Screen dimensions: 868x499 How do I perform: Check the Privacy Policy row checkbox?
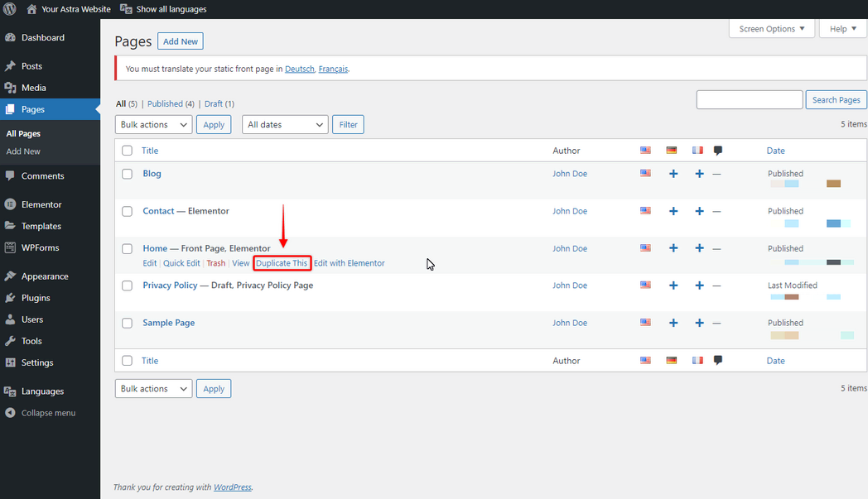click(127, 285)
